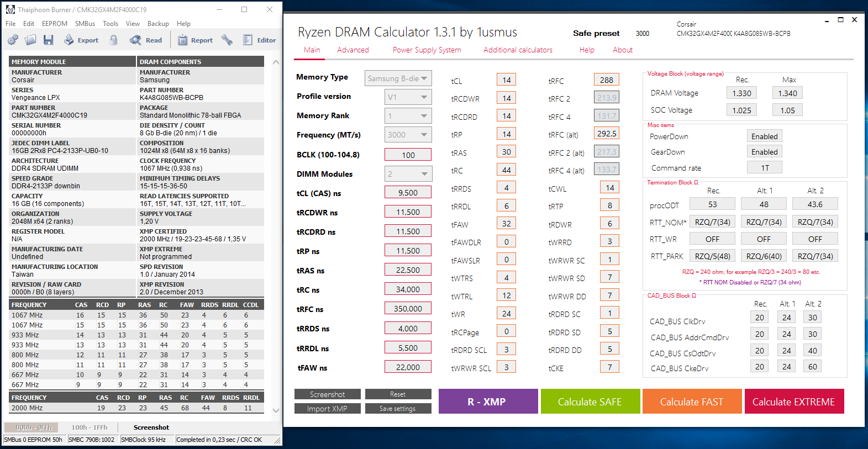
Task: Click the tRFC result value 288
Action: pyautogui.click(x=607, y=80)
